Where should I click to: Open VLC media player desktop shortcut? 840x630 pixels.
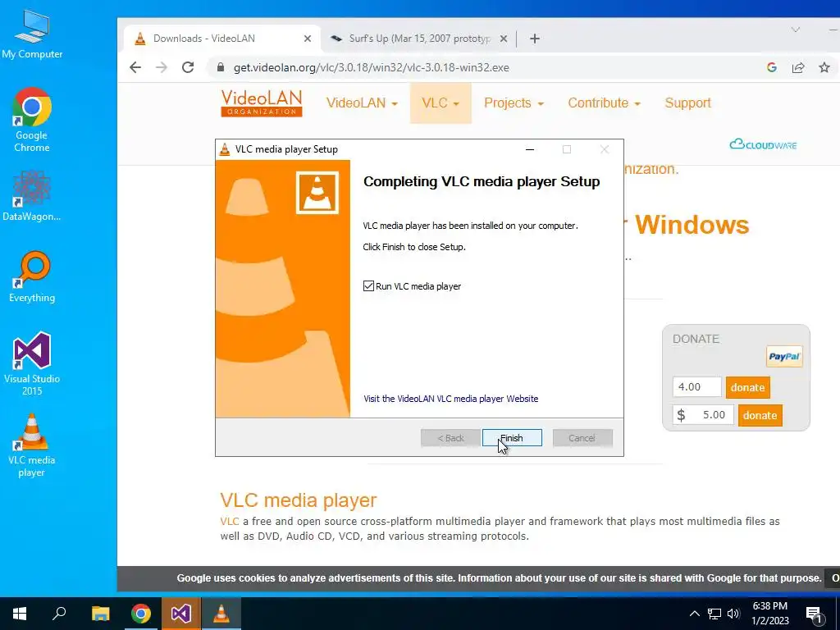coord(32,445)
